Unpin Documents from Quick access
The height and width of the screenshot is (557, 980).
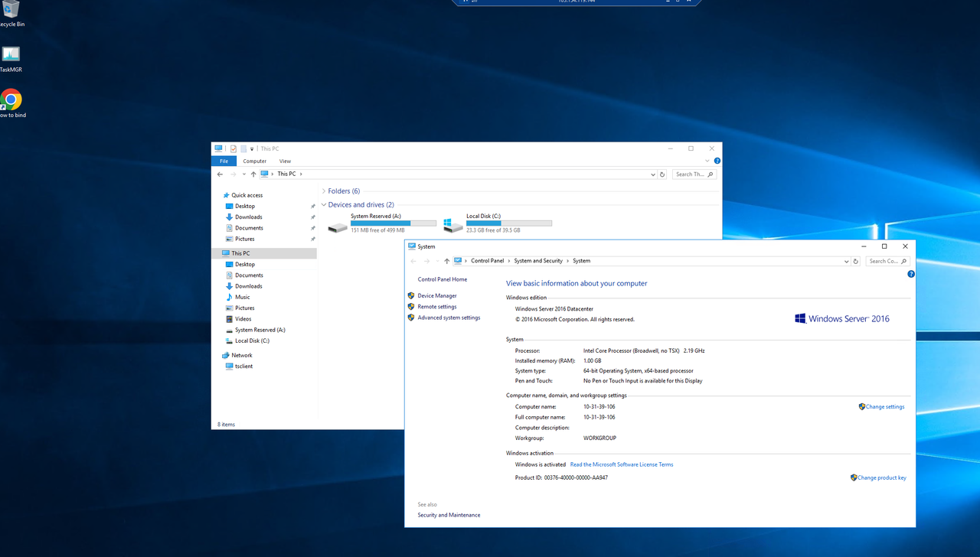[312, 228]
